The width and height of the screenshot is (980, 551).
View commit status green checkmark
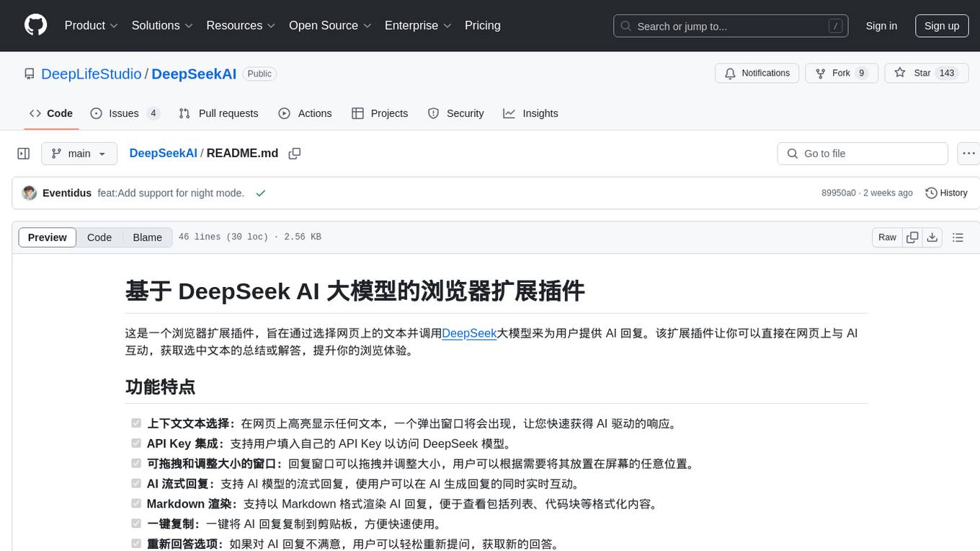[260, 193]
